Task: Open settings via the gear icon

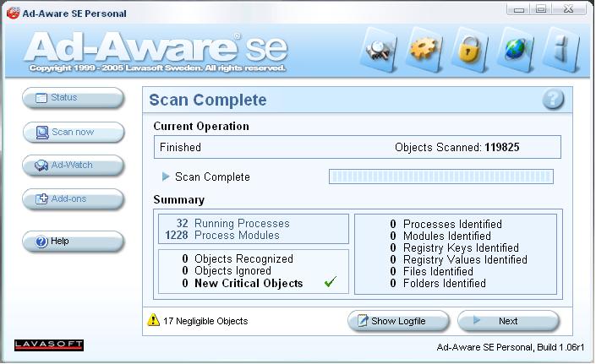Action: (424, 49)
